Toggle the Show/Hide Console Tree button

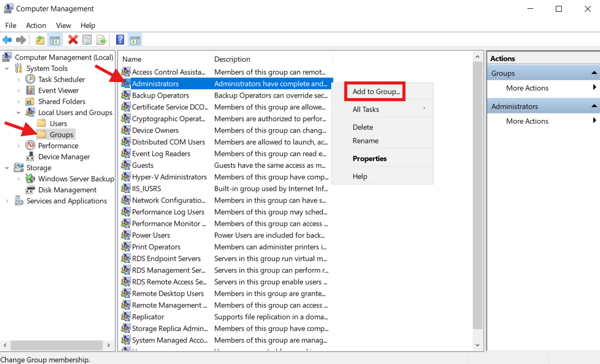tap(55, 40)
